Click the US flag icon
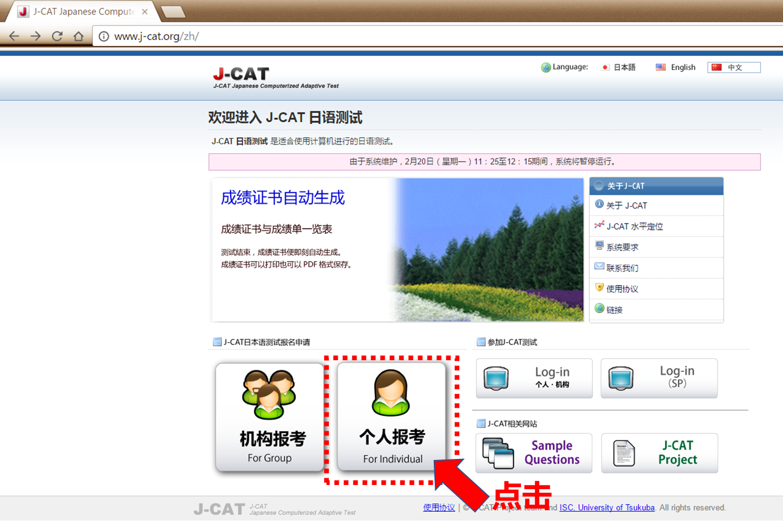This screenshot has height=532, width=783. coord(661,67)
